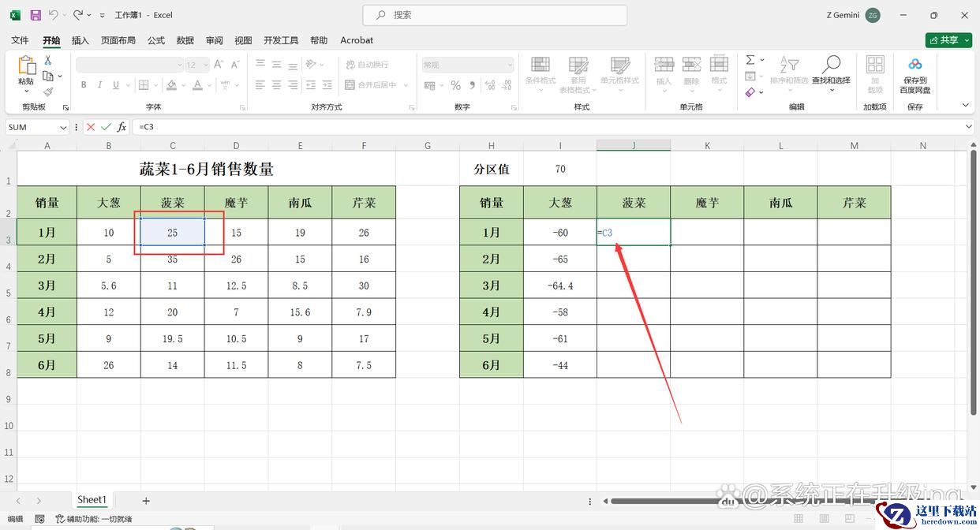Viewport: 980px width, 530px height.
Task: Click the AutoSum sigma icon
Action: [750, 60]
